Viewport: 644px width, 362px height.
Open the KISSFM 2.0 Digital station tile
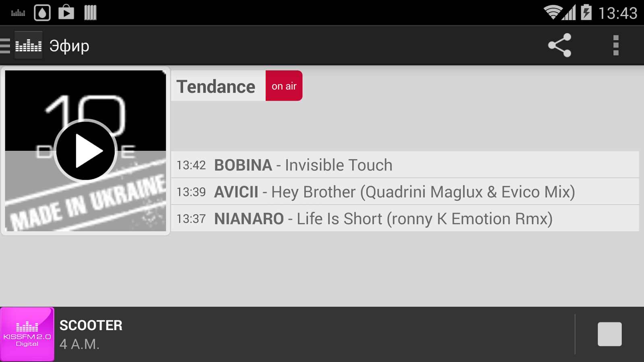27,334
